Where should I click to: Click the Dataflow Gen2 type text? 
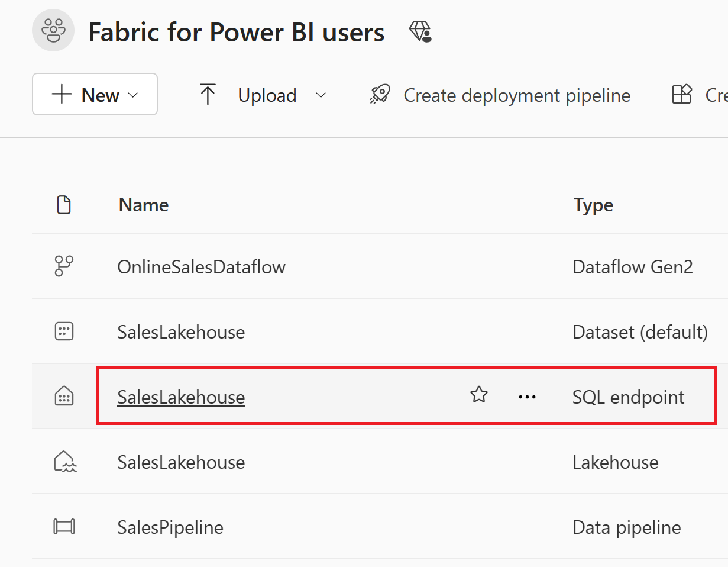(633, 267)
